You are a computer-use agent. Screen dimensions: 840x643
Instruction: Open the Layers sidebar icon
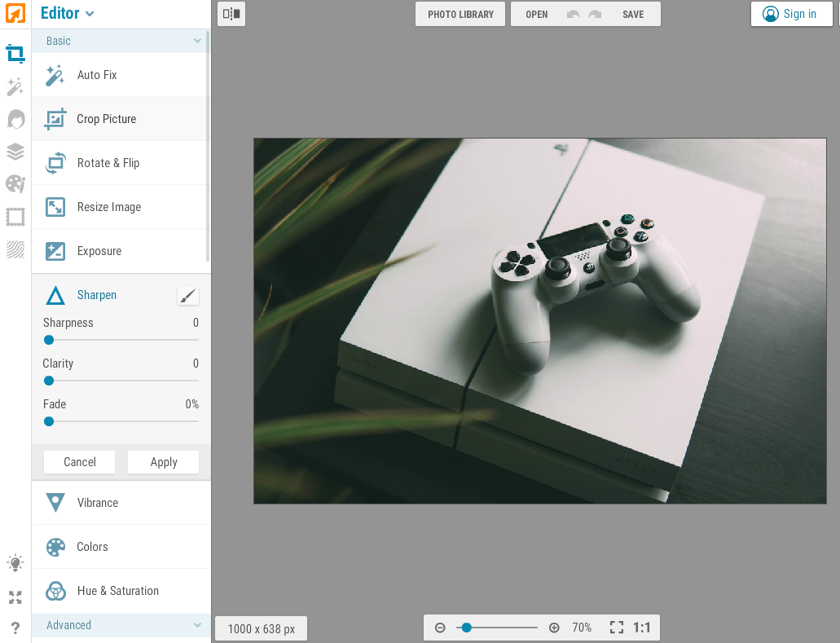pos(15,152)
